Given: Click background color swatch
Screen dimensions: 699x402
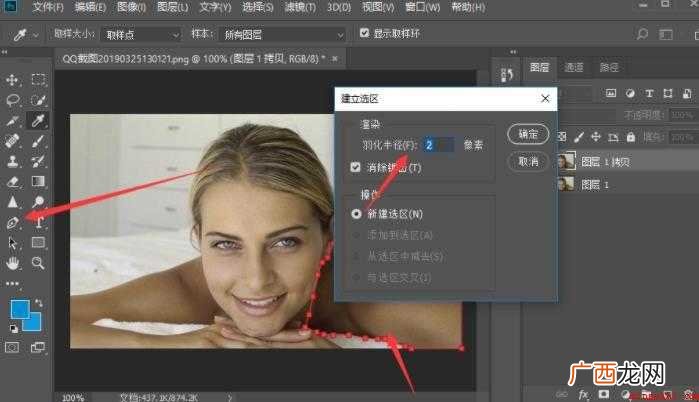Looking at the screenshot, I should pos(33,322).
